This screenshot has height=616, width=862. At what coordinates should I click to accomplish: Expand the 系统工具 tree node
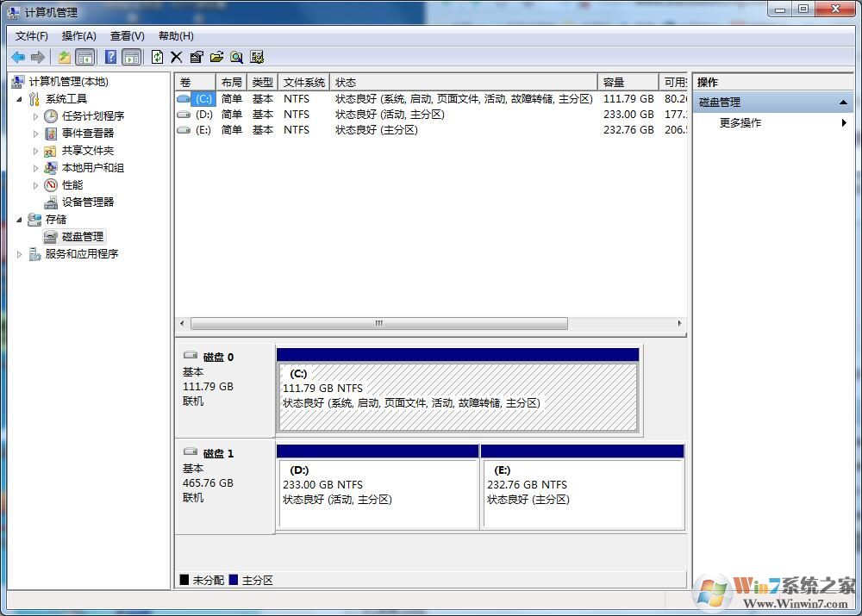pos(19,98)
